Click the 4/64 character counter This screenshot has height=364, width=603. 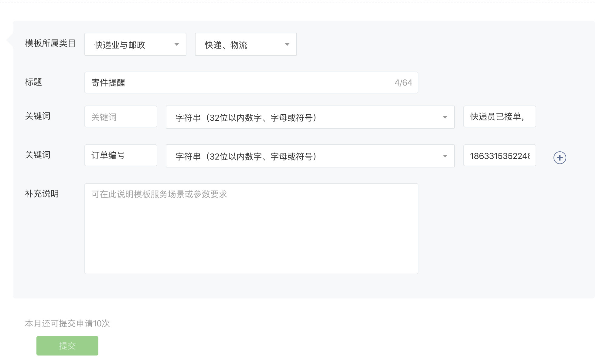[x=403, y=83]
